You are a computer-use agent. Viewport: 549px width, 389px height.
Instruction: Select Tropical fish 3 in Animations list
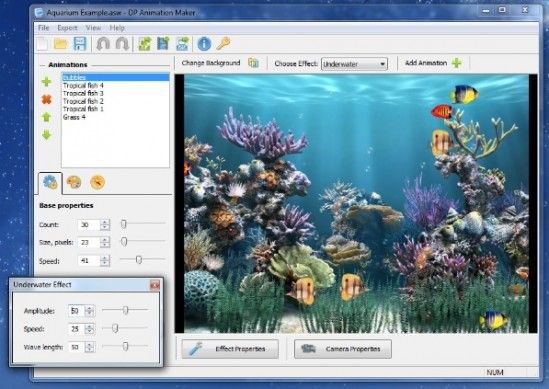click(x=83, y=93)
